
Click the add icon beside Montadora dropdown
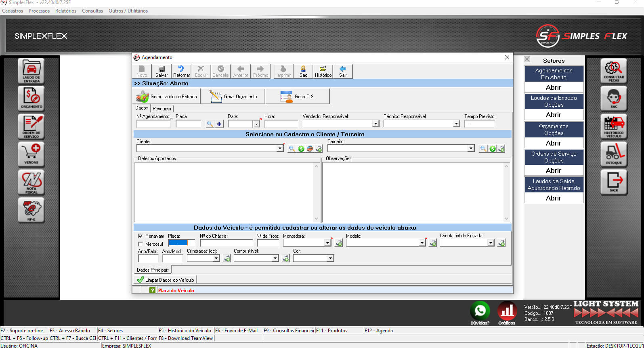(339, 243)
